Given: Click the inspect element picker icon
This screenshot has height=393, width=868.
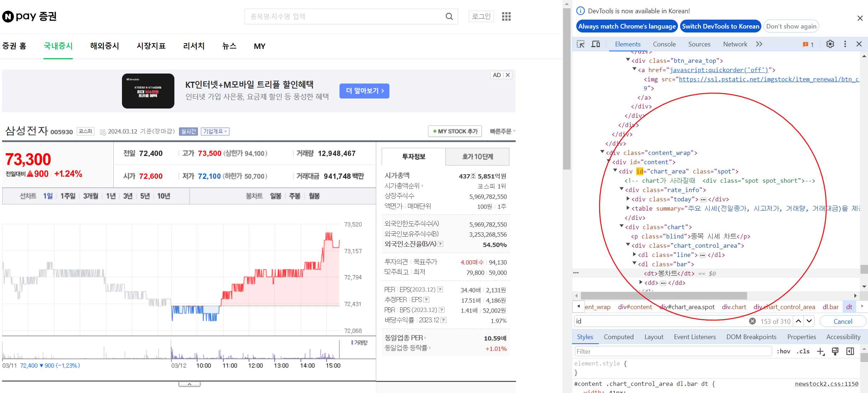Looking at the screenshot, I should coord(581,44).
